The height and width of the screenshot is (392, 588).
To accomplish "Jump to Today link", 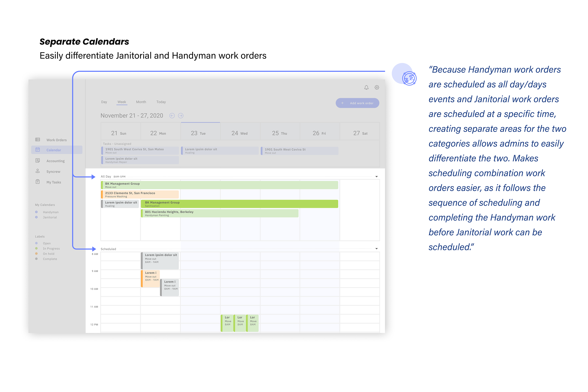I will 161,102.
